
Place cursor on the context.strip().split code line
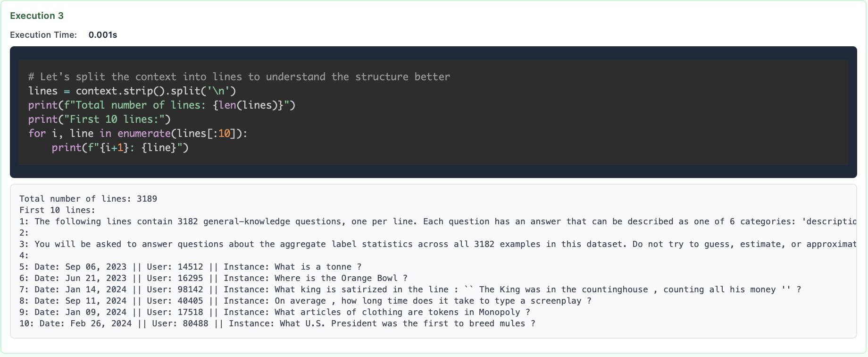click(x=132, y=91)
